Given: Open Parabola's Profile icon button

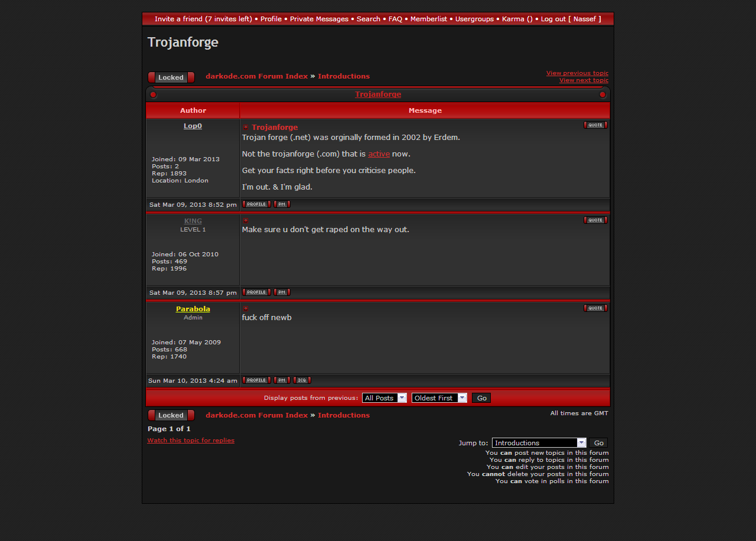Looking at the screenshot, I should (x=256, y=380).
